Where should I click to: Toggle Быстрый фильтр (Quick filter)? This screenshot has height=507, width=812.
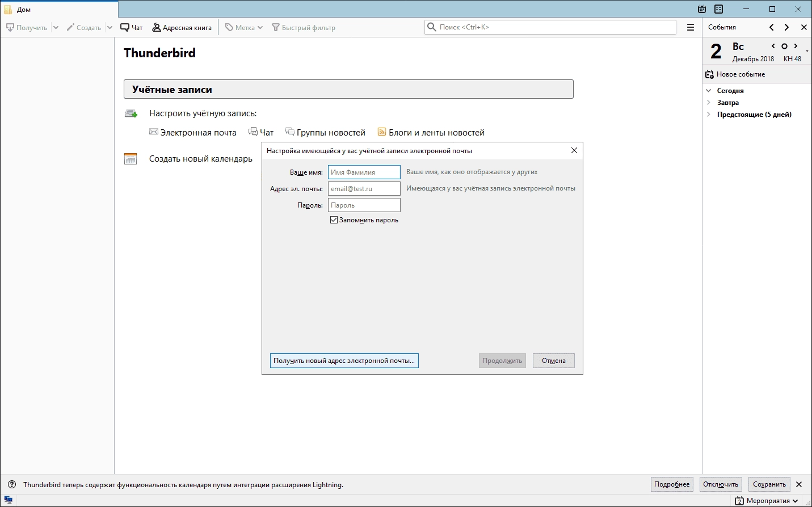coord(304,27)
